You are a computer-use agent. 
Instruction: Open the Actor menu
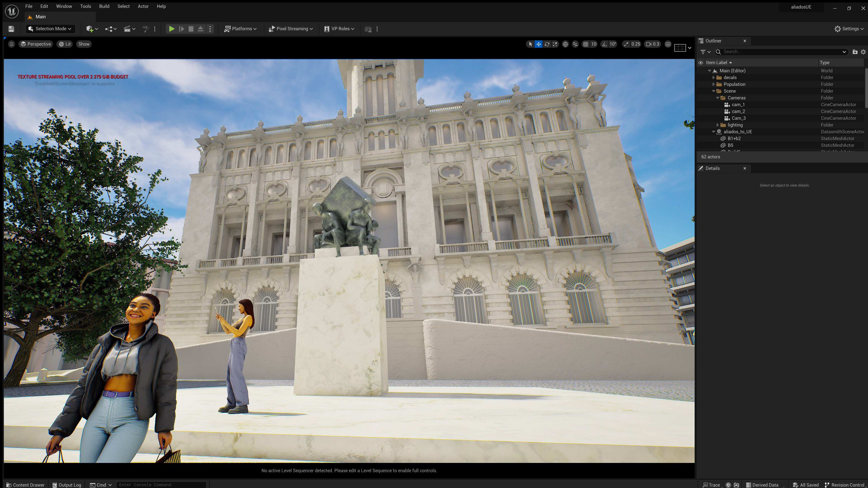(143, 6)
